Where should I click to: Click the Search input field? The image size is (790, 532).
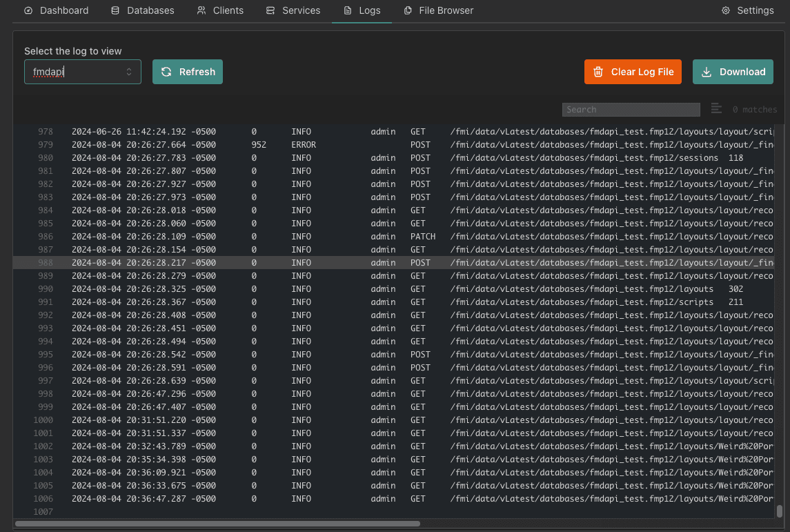click(631, 109)
